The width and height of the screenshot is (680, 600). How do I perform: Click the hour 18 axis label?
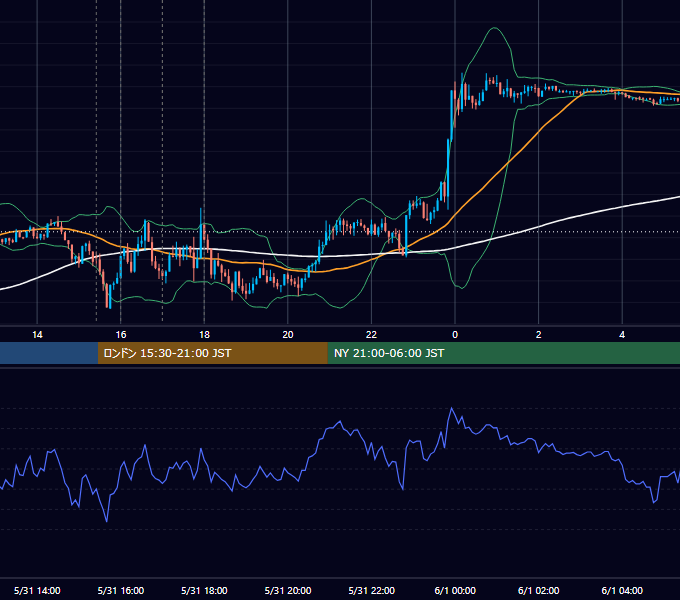(x=204, y=335)
